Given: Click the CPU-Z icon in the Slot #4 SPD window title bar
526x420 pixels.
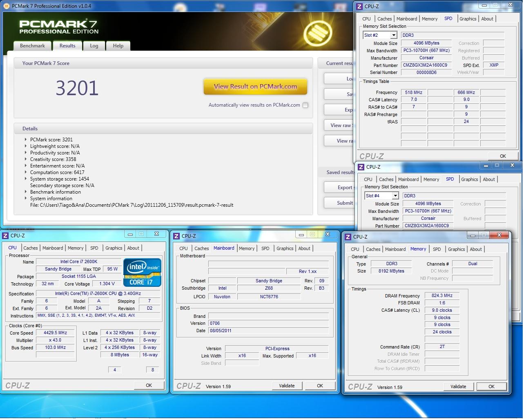Looking at the screenshot, I should pos(361,167).
